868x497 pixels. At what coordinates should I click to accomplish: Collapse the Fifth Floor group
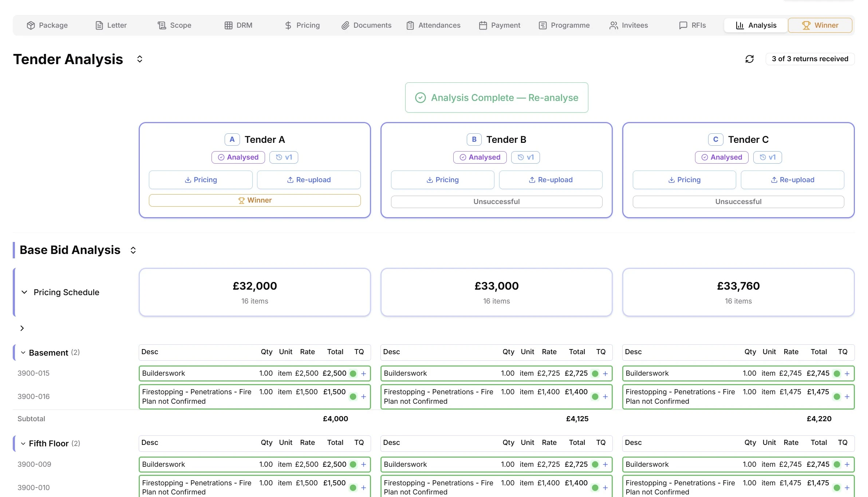[x=23, y=443]
